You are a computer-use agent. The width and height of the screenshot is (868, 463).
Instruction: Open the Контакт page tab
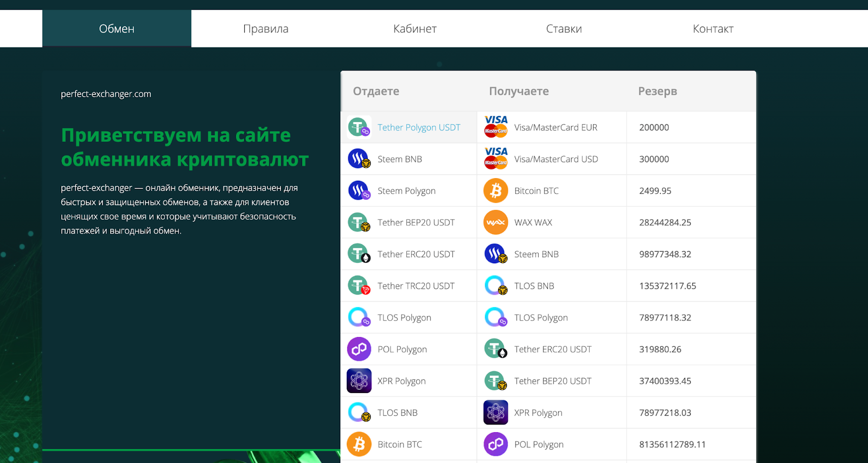pyautogui.click(x=713, y=29)
